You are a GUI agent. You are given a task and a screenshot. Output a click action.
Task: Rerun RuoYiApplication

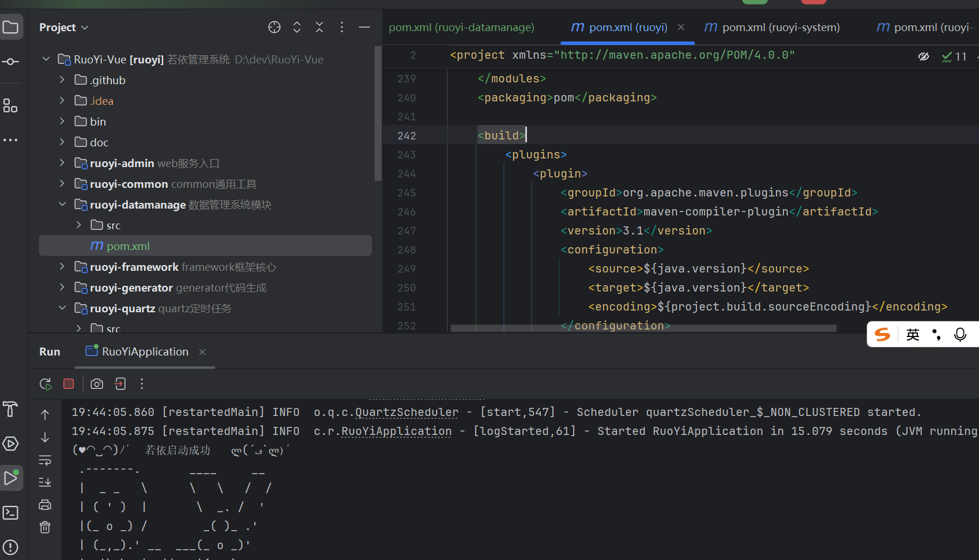tap(46, 384)
